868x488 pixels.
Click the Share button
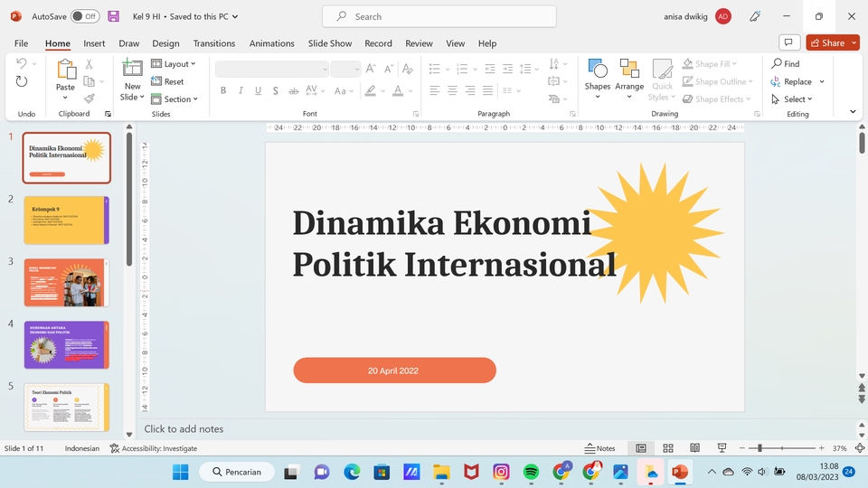827,42
